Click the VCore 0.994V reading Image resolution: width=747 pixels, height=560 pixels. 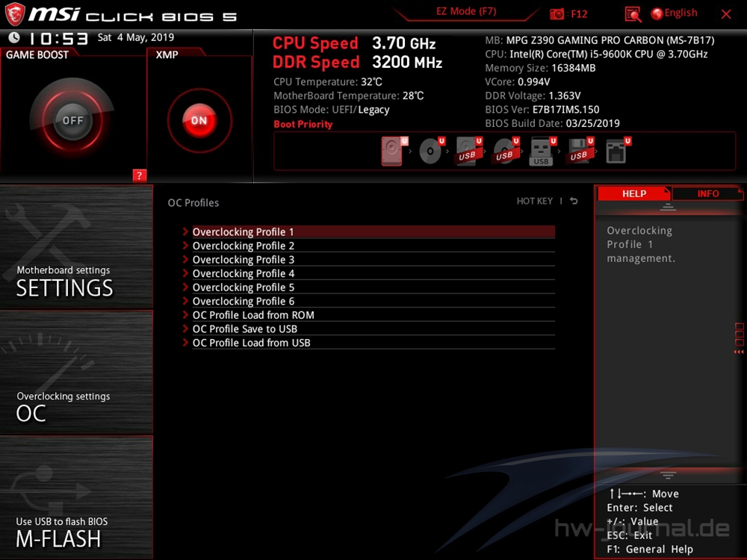click(518, 82)
